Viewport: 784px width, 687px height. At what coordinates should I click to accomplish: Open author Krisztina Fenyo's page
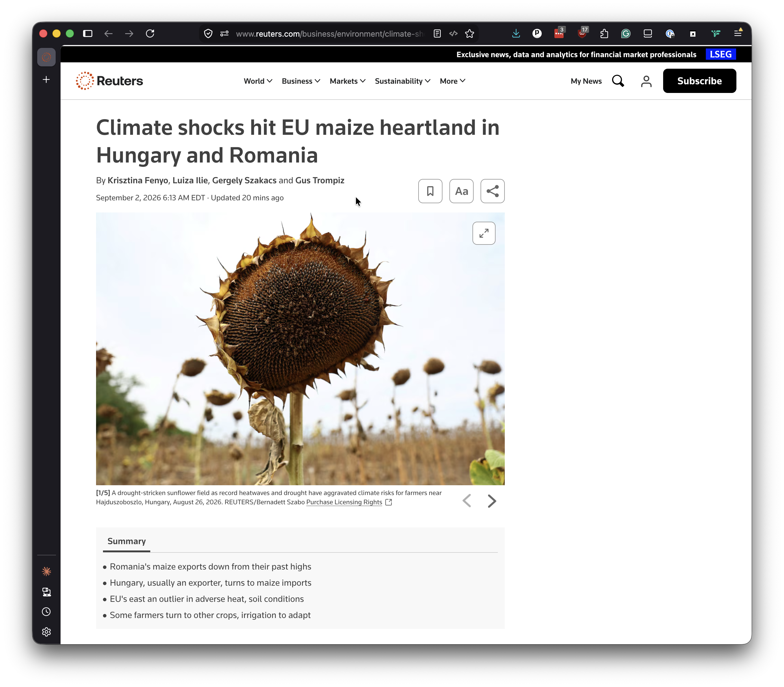click(x=138, y=180)
